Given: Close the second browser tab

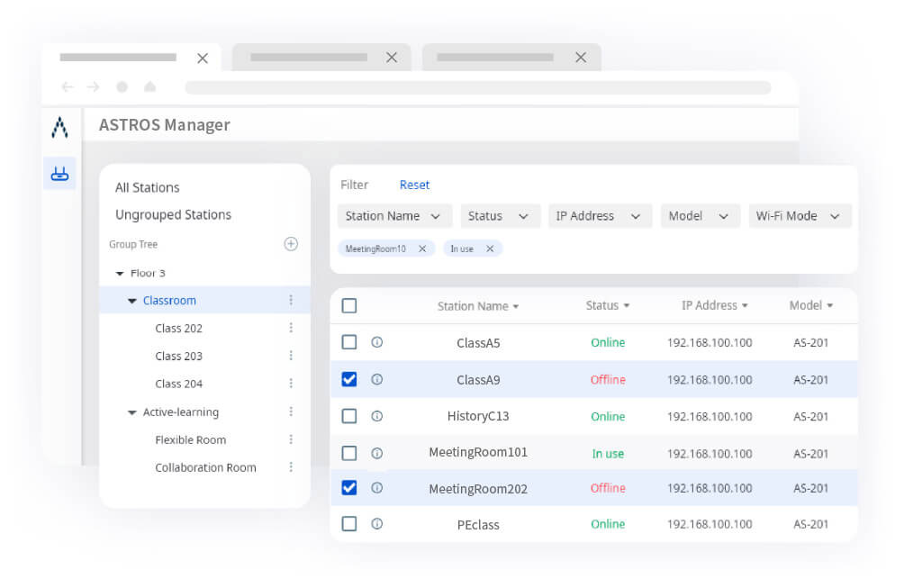Looking at the screenshot, I should pos(392,58).
